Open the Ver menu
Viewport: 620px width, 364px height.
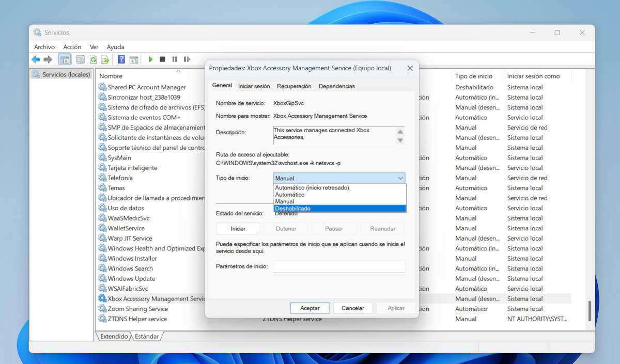pyautogui.click(x=94, y=47)
